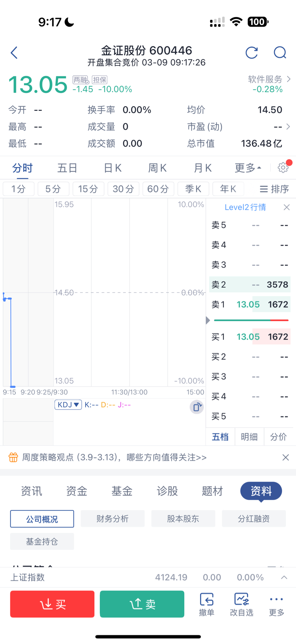
Task: Select 财务分析 sub-tab
Action: pos(113,519)
